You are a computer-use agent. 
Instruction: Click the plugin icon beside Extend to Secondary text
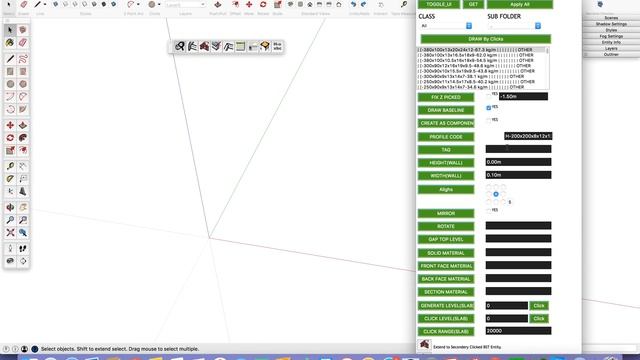[x=424, y=345]
